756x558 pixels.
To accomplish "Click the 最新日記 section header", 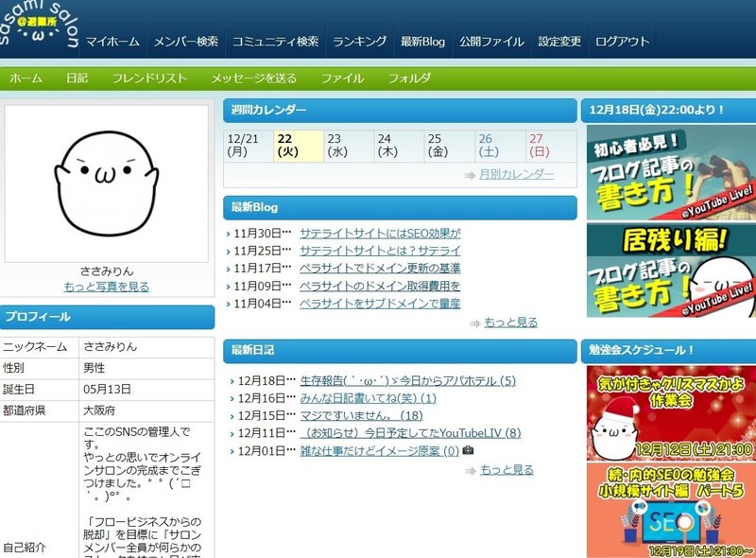I will tap(400, 351).
